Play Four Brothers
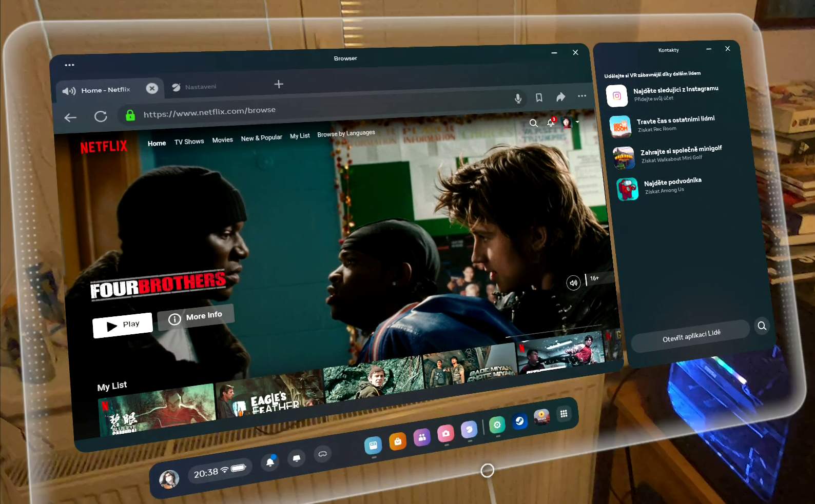815x504 pixels. click(123, 325)
